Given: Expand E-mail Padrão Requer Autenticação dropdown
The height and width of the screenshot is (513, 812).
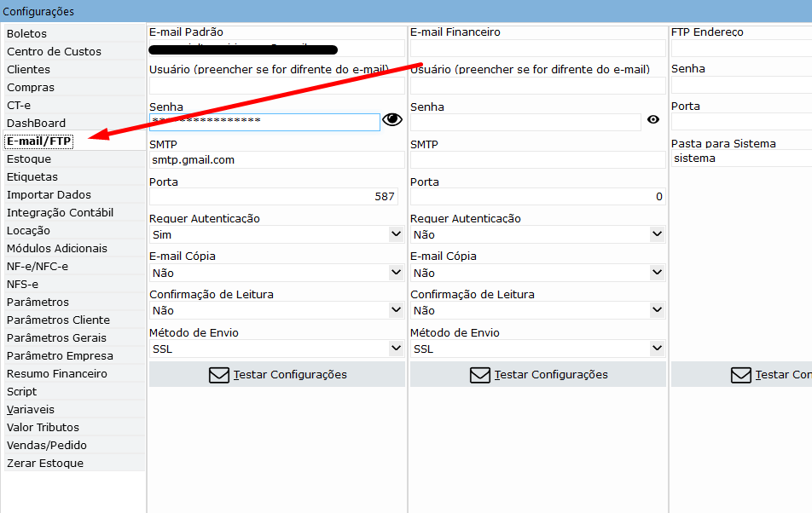Looking at the screenshot, I should pos(396,234).
